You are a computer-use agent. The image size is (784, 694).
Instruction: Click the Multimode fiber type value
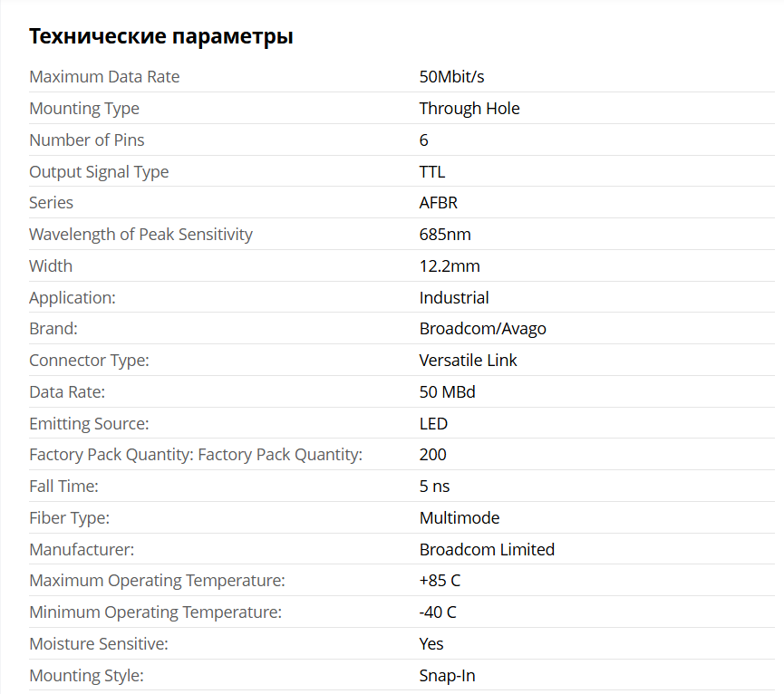(459, 518)
